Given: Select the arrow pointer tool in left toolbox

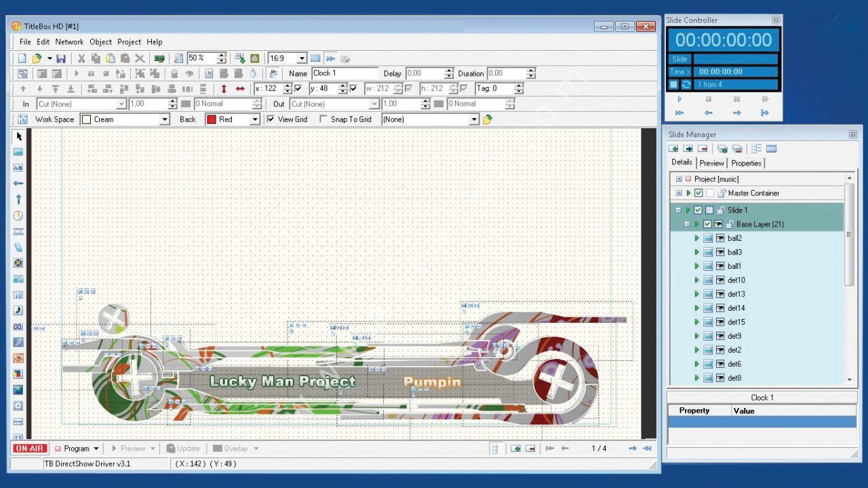Looking at the screenshot, I should click(x=18, y=136).
